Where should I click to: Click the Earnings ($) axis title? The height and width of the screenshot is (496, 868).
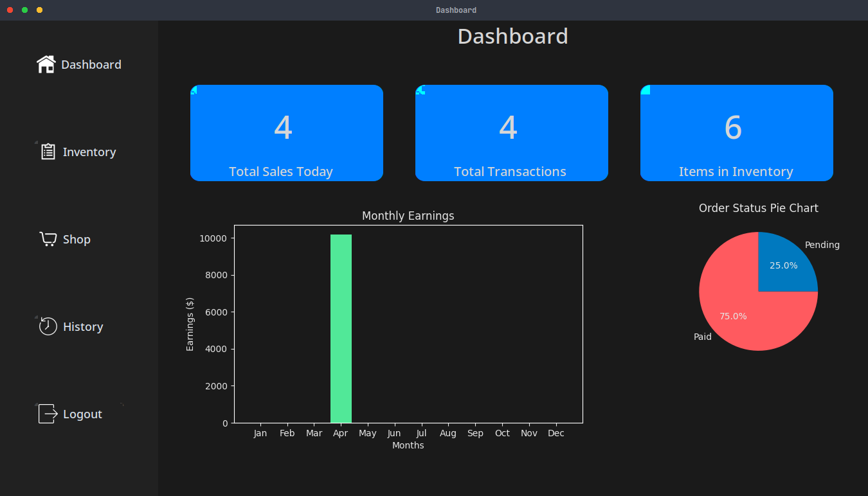(x=190, y=324)
